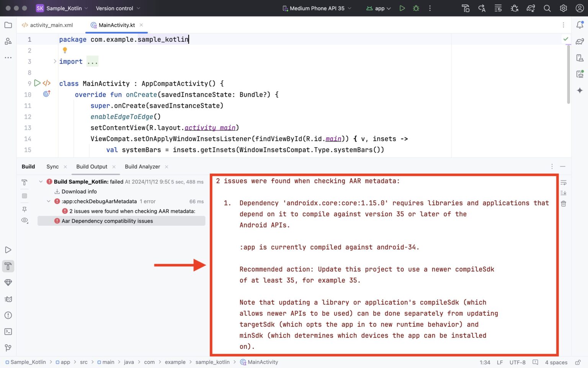This screenshot has height=368, width=588.
Task: Open the app run configuration dropdown
Action: (378, 8)
